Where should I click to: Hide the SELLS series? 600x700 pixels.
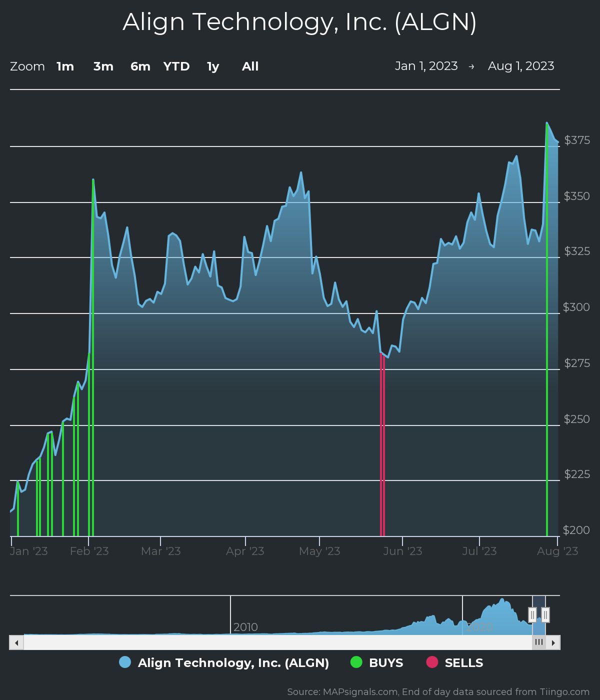coord(463,663)
